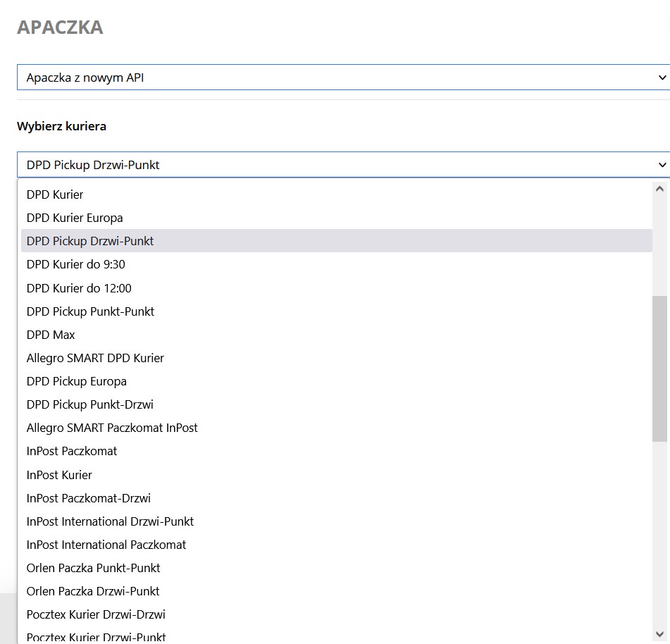
Task: Select 'Allegro SMART DPD Kurier'
Action: click(x=336, y=358)
